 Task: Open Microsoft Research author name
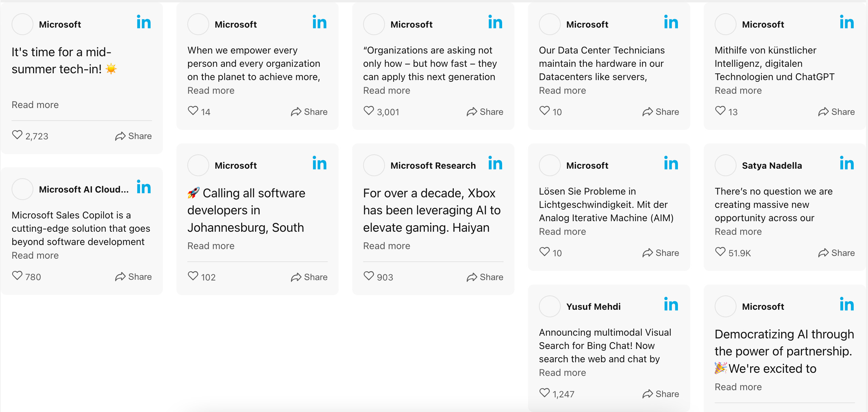pyautogui.click(x=433, y=166)
